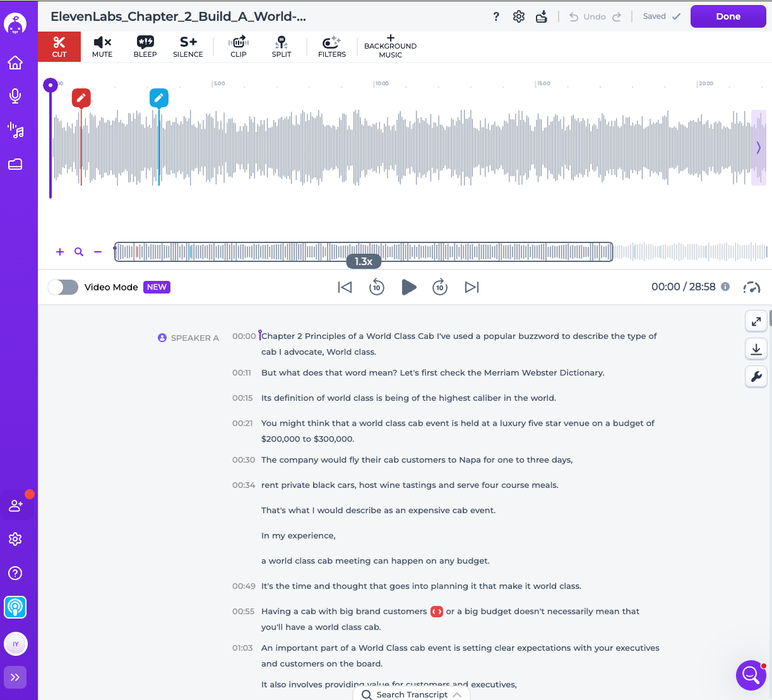Image resolution: width=772 pixels, height=700 pixels.
Task: Skip forward 10 seconds
Action: [440, 287]
